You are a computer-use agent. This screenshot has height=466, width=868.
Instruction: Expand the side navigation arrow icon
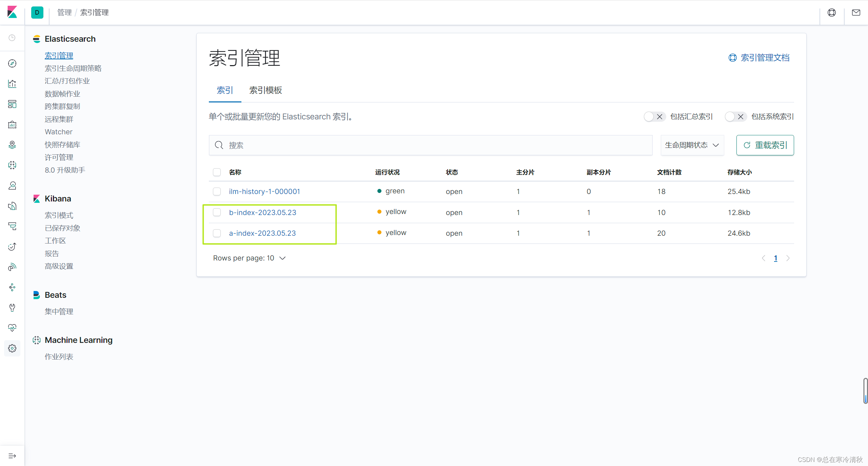(x=12, y=456)
